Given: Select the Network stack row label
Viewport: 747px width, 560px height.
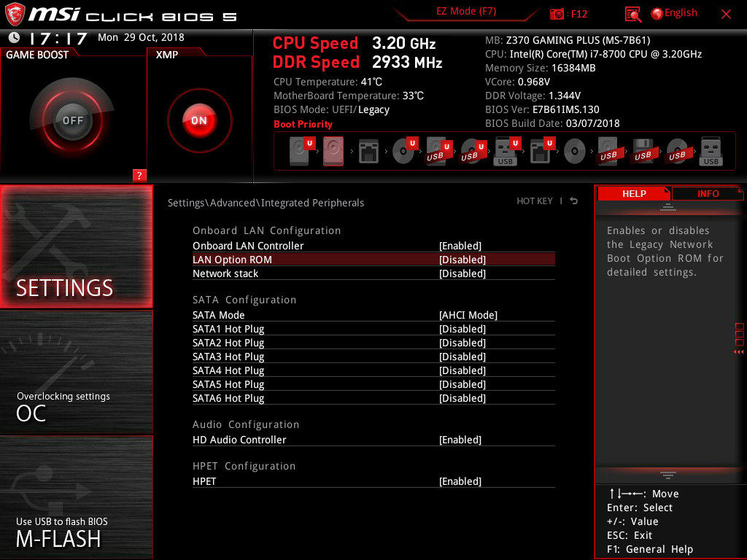Looking at the screenshot, I should pyautogui.click(x=225, y=273).
